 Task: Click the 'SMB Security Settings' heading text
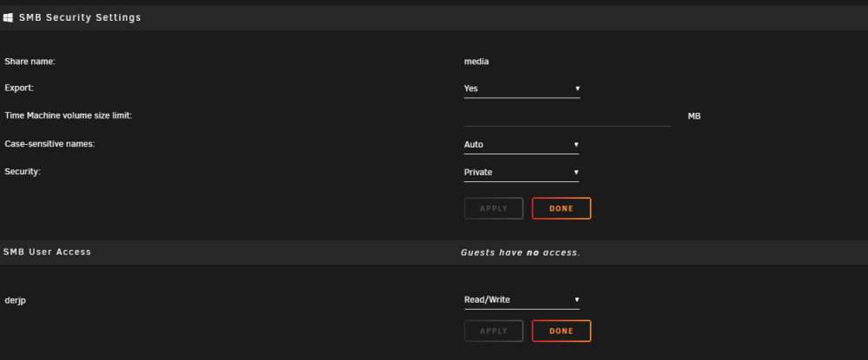click(80, 17)
